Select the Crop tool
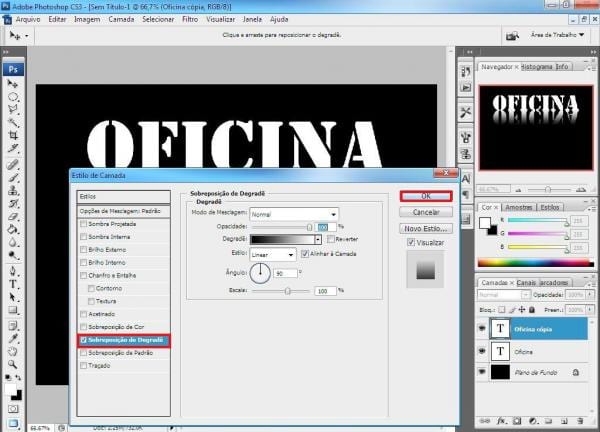Image resolution: width=600 pixels, height=432 pixels. (13, 135)
